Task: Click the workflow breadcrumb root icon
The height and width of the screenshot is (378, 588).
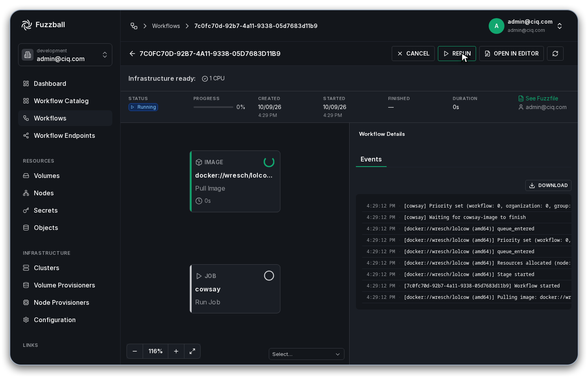Action: tap(134, 26)
